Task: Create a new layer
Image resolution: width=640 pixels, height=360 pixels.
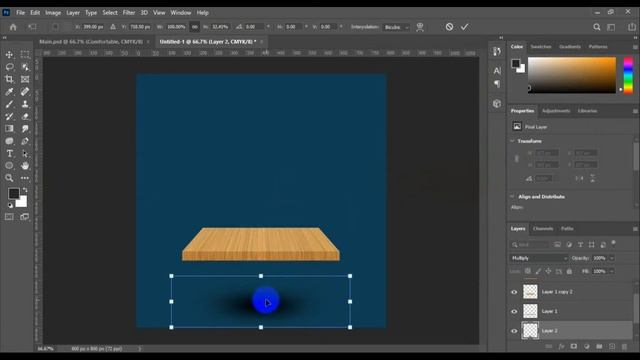Action: (611, 347)
